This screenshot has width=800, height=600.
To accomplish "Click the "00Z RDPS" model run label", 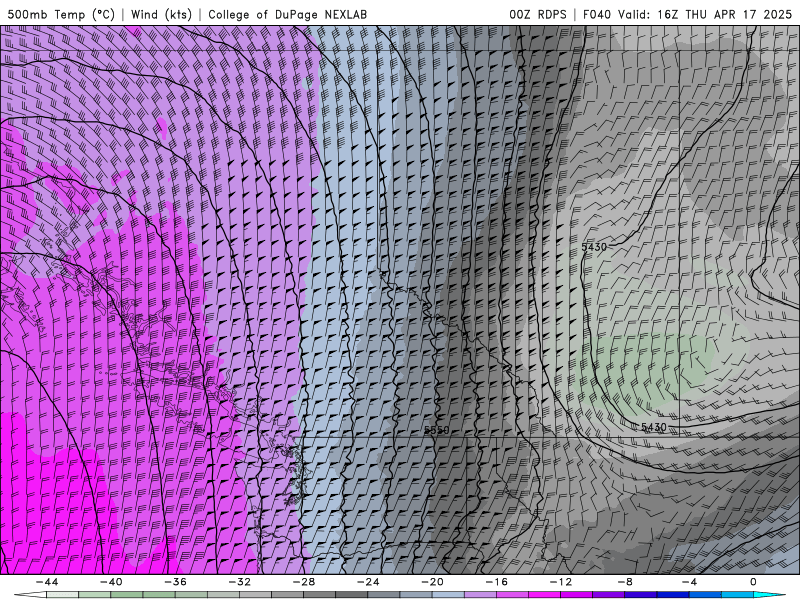I will tap(537, 14).
